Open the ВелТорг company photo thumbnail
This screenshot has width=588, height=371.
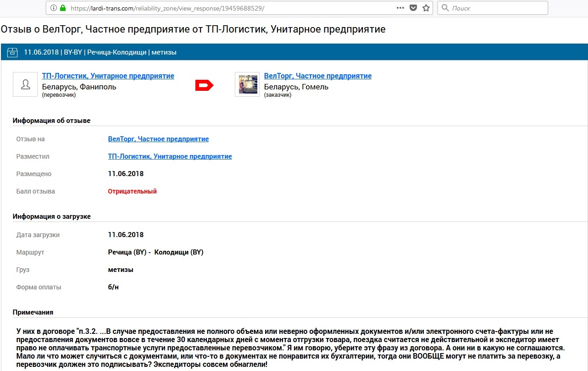coord(247,84)
